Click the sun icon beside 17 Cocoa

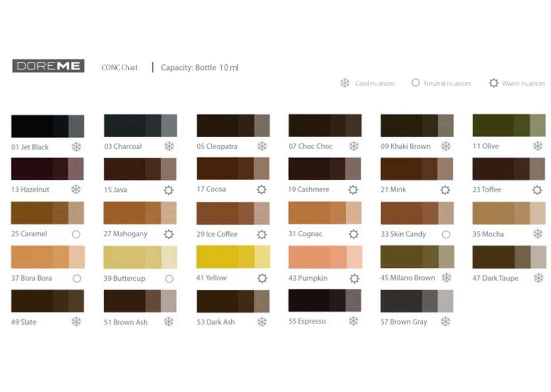(x=261, y=190)
